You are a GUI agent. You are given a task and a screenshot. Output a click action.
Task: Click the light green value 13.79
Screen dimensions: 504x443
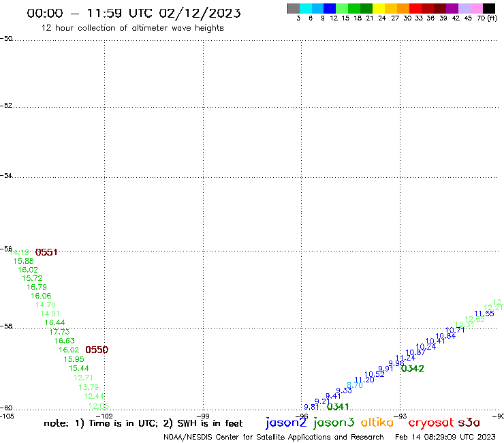tap(89, 387)
